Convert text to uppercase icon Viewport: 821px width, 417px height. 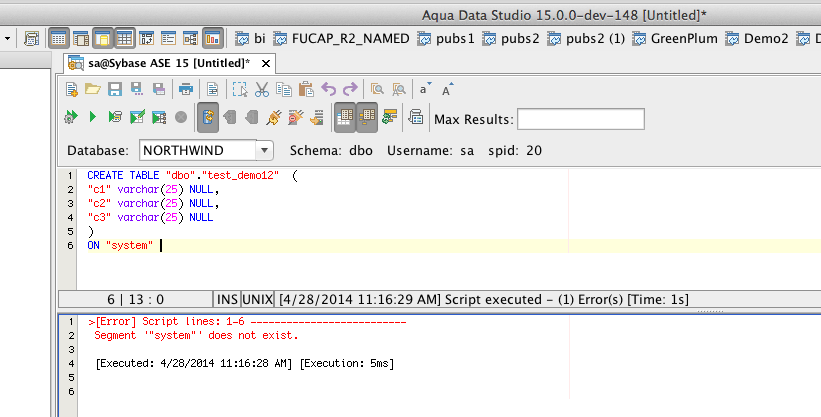click(x=448, y=90)
